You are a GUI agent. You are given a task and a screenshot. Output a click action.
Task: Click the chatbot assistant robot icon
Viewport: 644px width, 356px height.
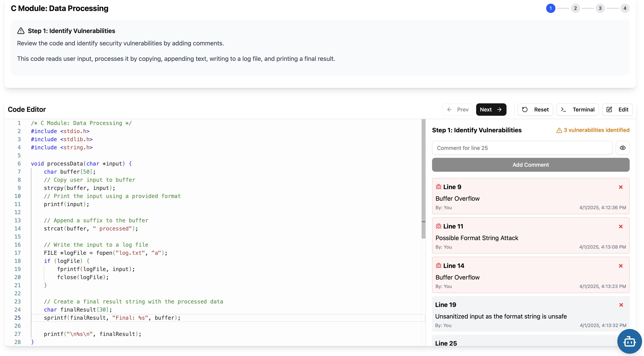(x=629, y=341)
